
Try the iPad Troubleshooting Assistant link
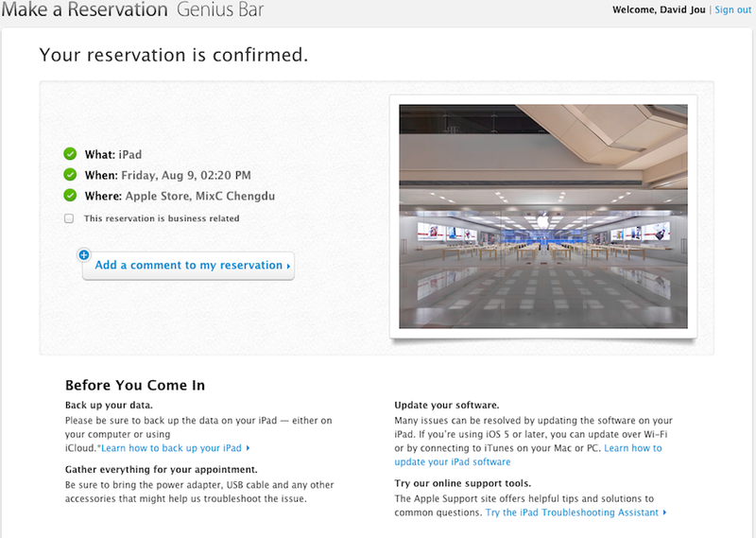pyautogui.click(x=576, y=512)
